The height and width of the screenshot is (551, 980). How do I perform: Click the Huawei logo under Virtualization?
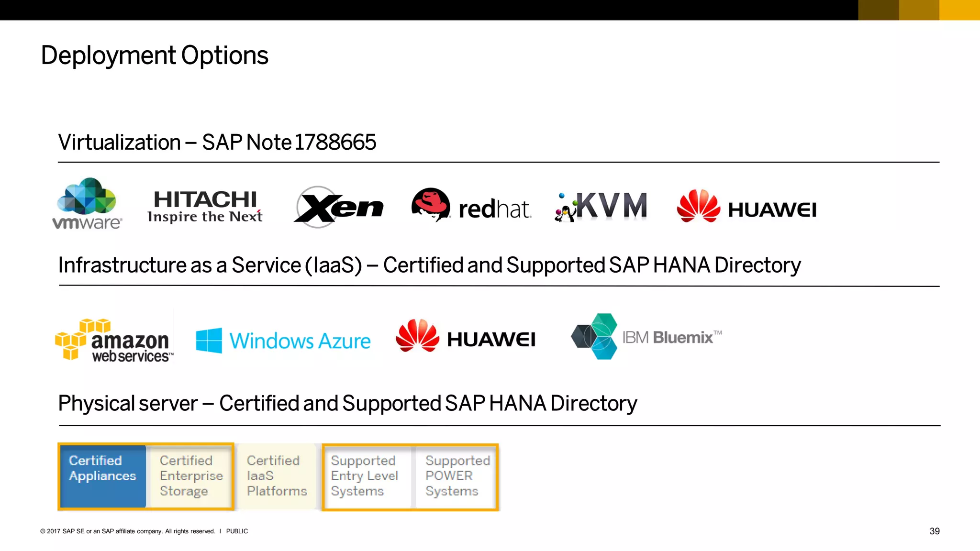(746, 206)
